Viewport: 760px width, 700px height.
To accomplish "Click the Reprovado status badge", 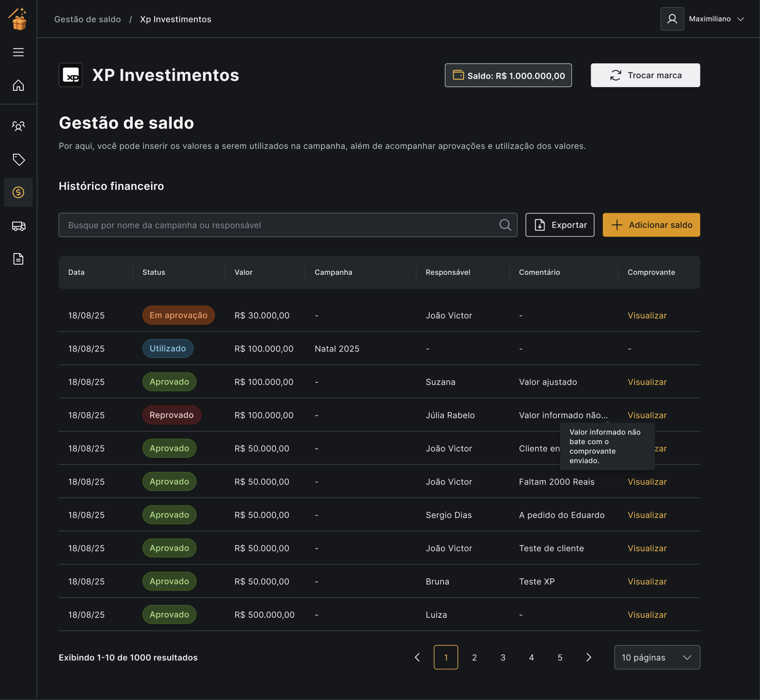I will pyautogui.click(x=172, y=415).
